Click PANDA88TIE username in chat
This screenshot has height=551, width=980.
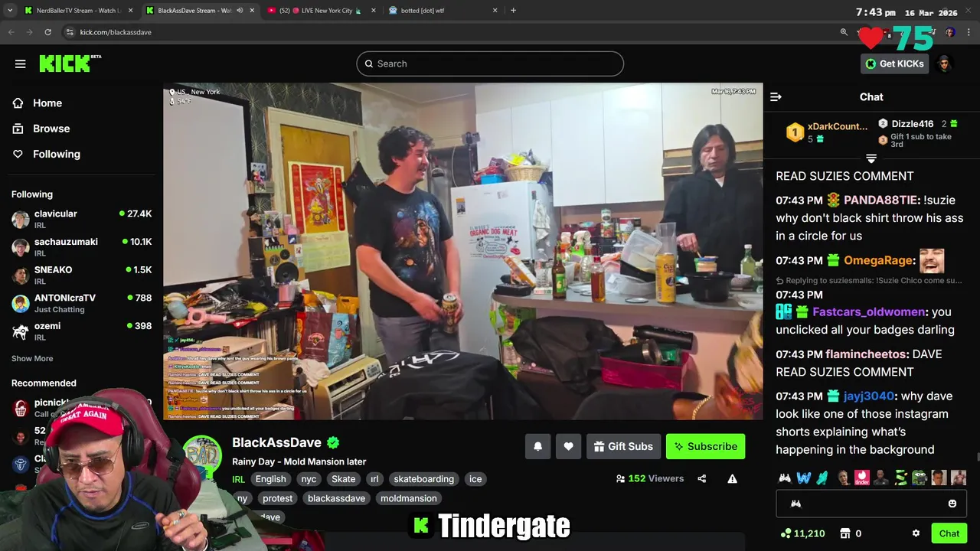click(880, 200)
